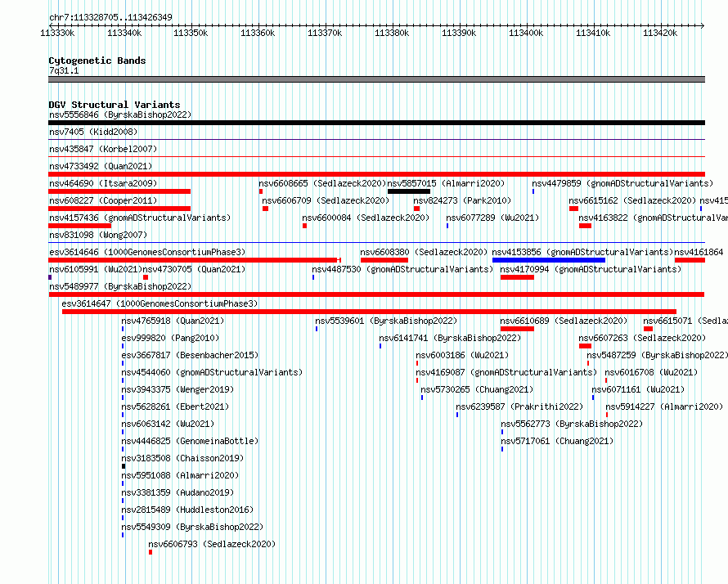Select the nsv7405 (Kidd2008) variant label
Screen dimensions: 728x584
tap(93, 132)
